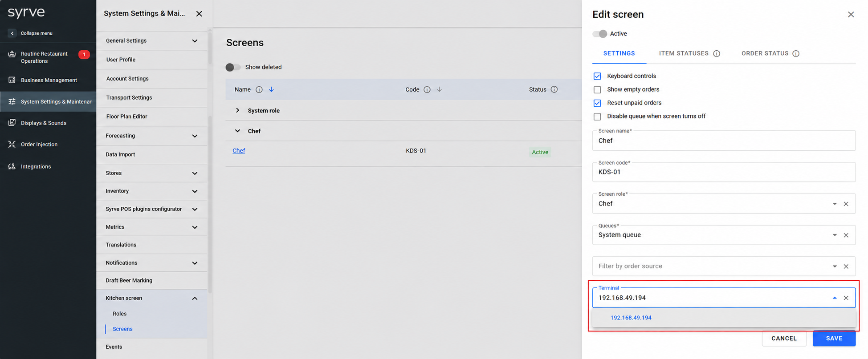Click the Displays & Sounds icon
Image resolution: width=868 pixels, height=359 pixels.
point(12,123)
